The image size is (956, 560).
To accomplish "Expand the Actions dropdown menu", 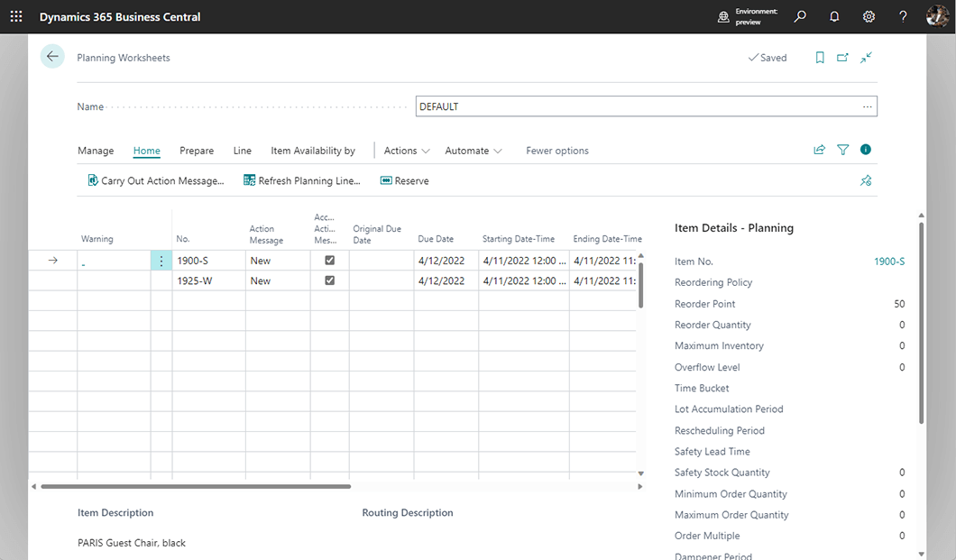I will click(x=407, y=151).
